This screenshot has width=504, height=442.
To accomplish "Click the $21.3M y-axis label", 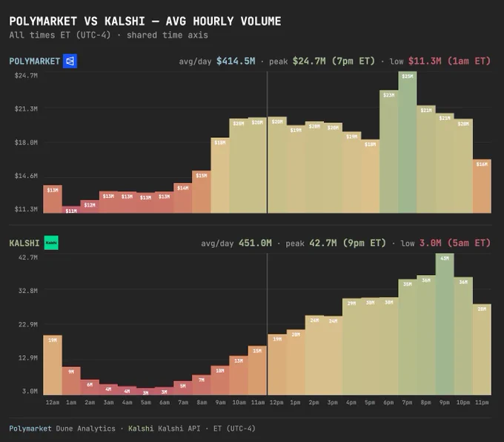I will (26, 109).
